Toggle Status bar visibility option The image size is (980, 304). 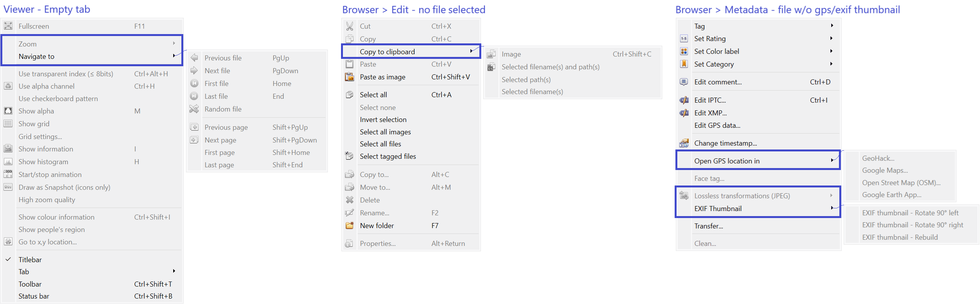[x=34, y=296]
